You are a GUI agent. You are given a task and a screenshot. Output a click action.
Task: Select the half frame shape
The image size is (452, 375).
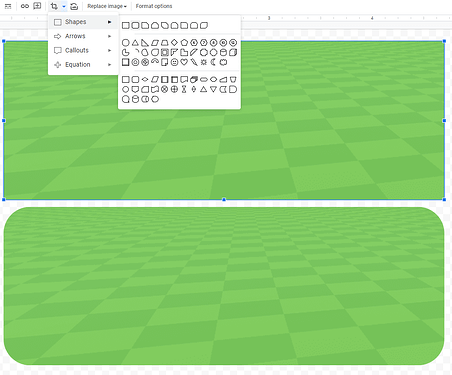coord(174,52)
